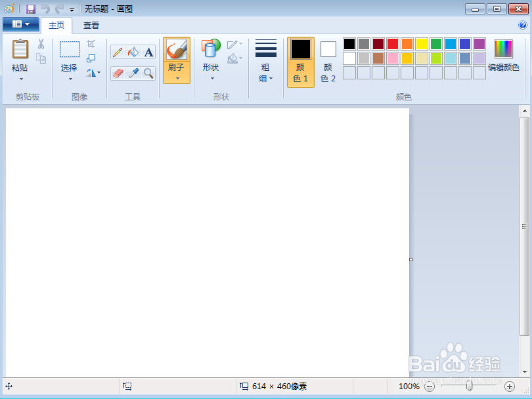Pick the pink color swatch
532x399 pixels.
tap(393, 58)
